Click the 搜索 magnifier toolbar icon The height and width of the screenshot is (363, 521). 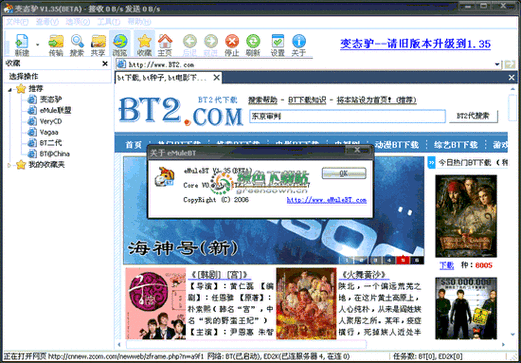tap(77, 45)
